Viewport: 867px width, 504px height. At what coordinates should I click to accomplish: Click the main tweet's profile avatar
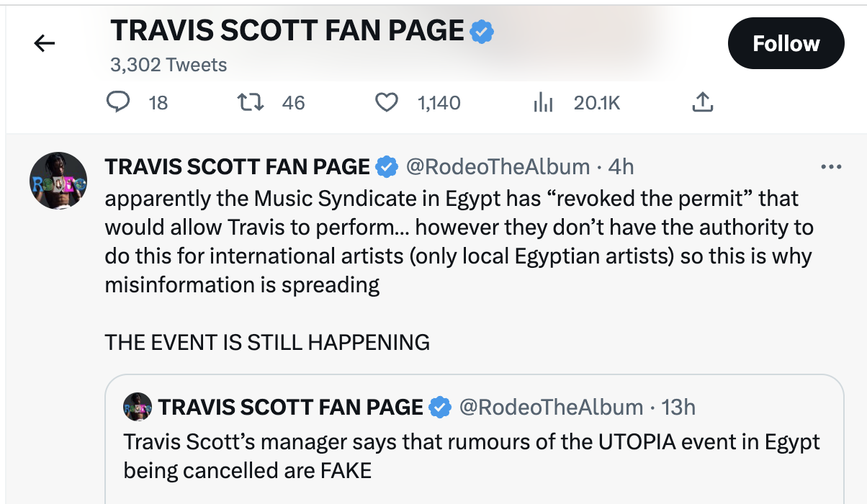59,181
